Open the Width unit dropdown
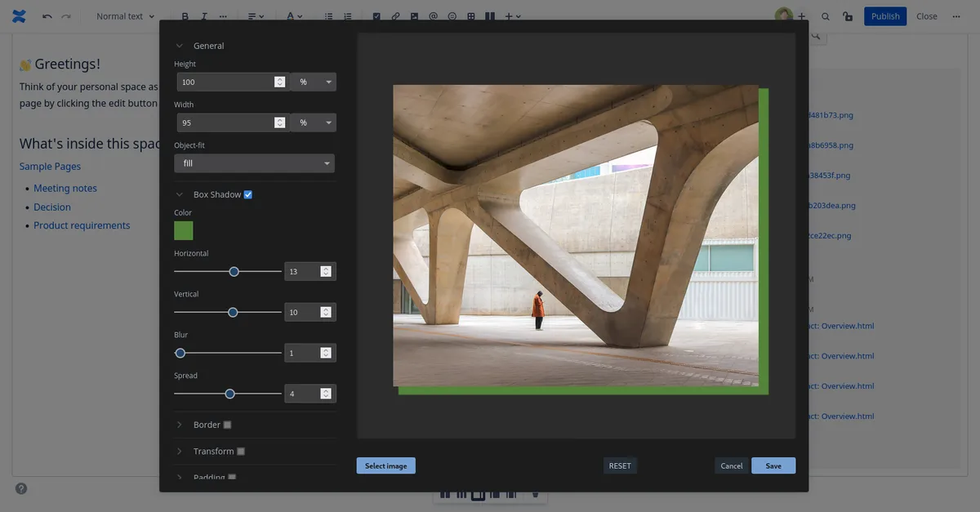This screenshot has width=980, height=512. tap(314, 122)
